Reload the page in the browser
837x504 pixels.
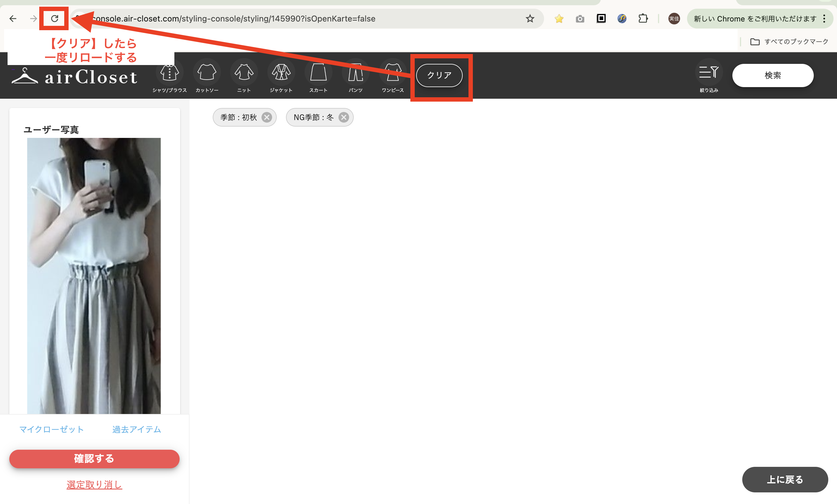point(54,18)
